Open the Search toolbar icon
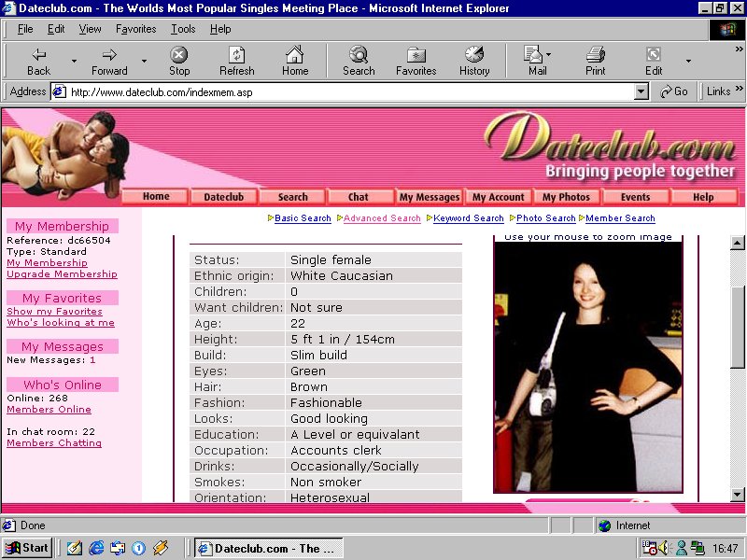 tap(359, 62)
